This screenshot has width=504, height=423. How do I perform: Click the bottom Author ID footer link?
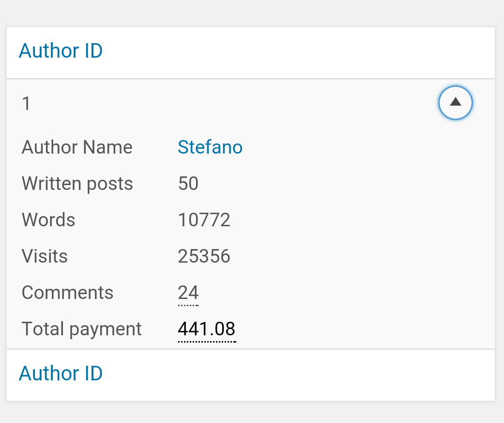[x=61, y=374]
